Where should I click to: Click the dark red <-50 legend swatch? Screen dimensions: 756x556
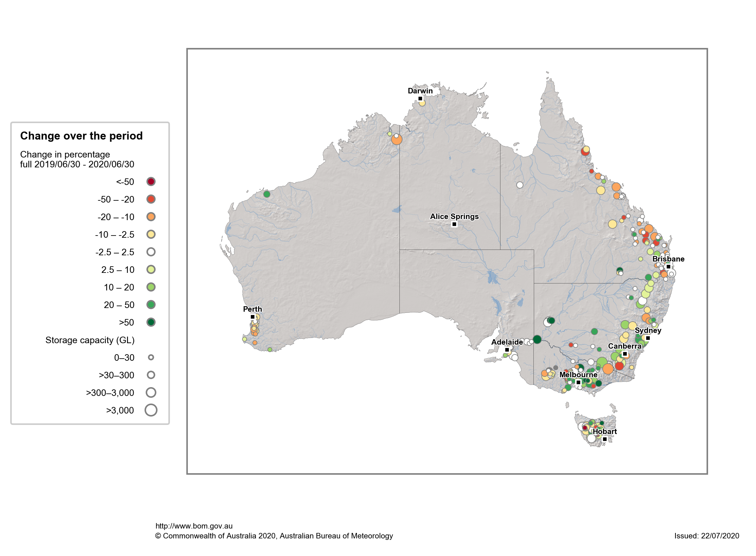tap(151, 181)
